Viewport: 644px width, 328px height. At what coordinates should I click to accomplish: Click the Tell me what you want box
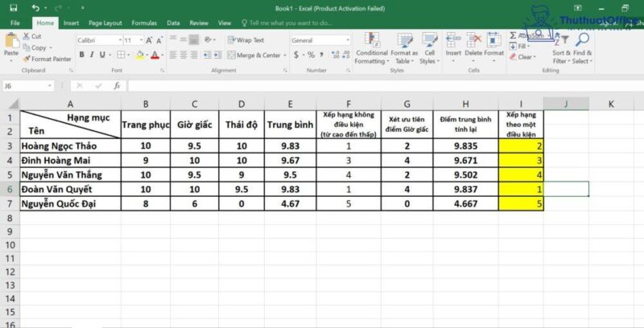click(x=287, y=23)
